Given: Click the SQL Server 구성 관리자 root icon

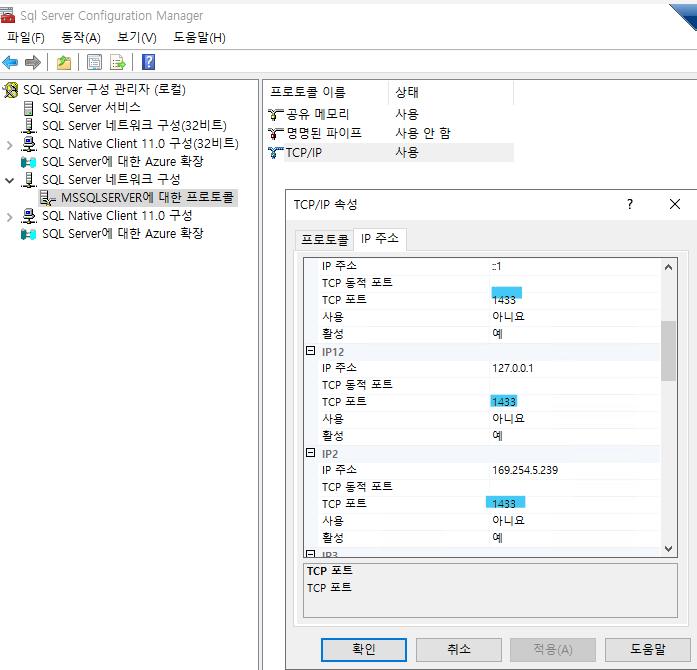Looking at the screenshot, I should [x=11, y=90].
